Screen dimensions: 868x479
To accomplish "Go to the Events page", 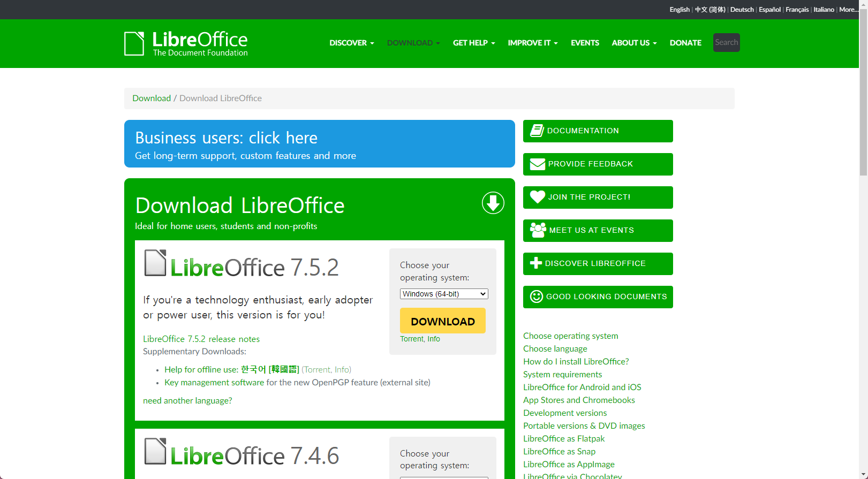I will (585, 43).
